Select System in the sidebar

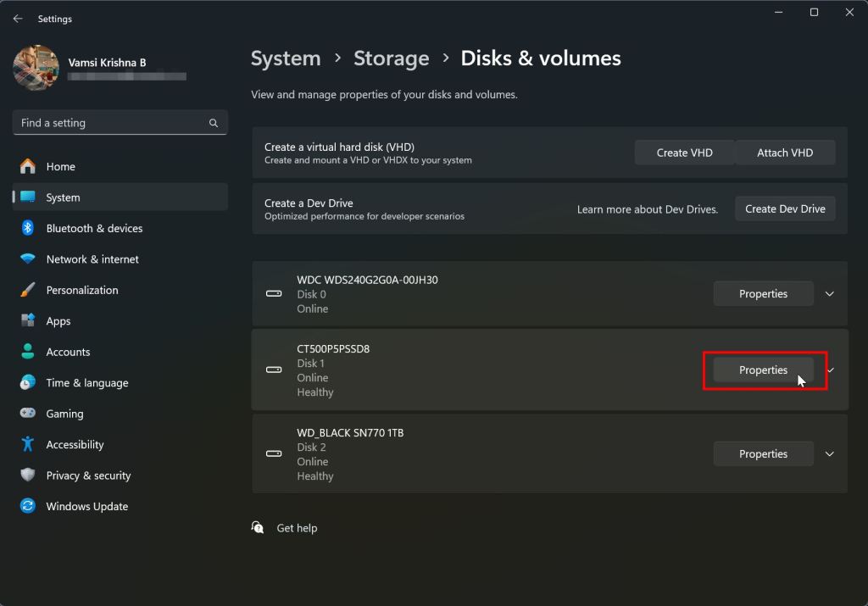pos(120,197)
